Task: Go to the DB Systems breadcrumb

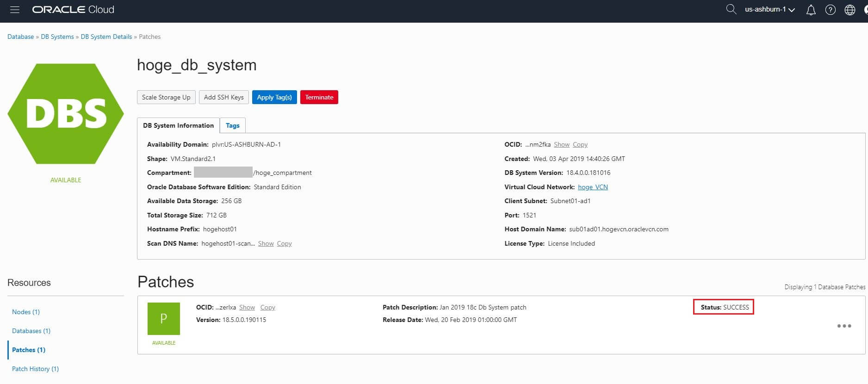Action: 57,37
